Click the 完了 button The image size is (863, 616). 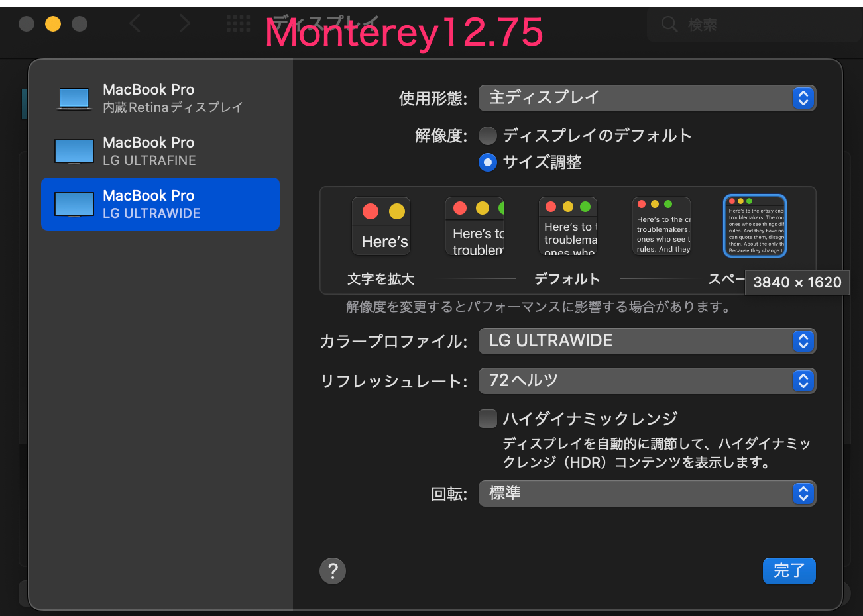coord(789,570)
